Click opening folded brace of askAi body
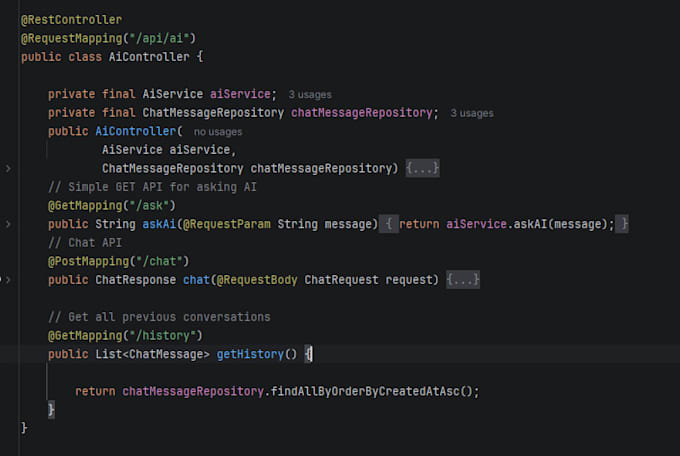Screen dimensions: 680x456 pos(389,224)
